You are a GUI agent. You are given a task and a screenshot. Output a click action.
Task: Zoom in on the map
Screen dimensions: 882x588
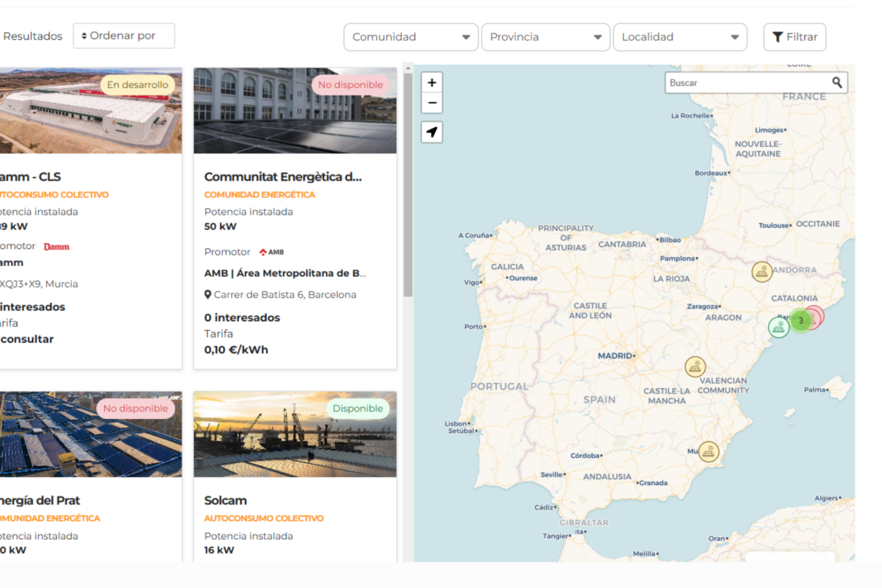(432, 83)
